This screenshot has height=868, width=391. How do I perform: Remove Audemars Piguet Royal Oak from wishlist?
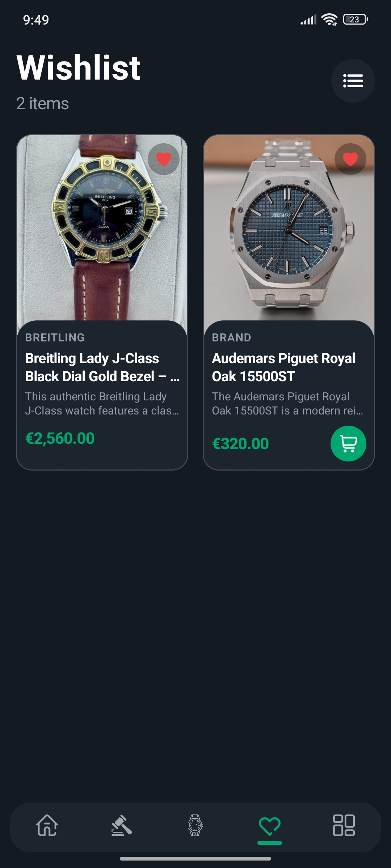pos(350,159)
